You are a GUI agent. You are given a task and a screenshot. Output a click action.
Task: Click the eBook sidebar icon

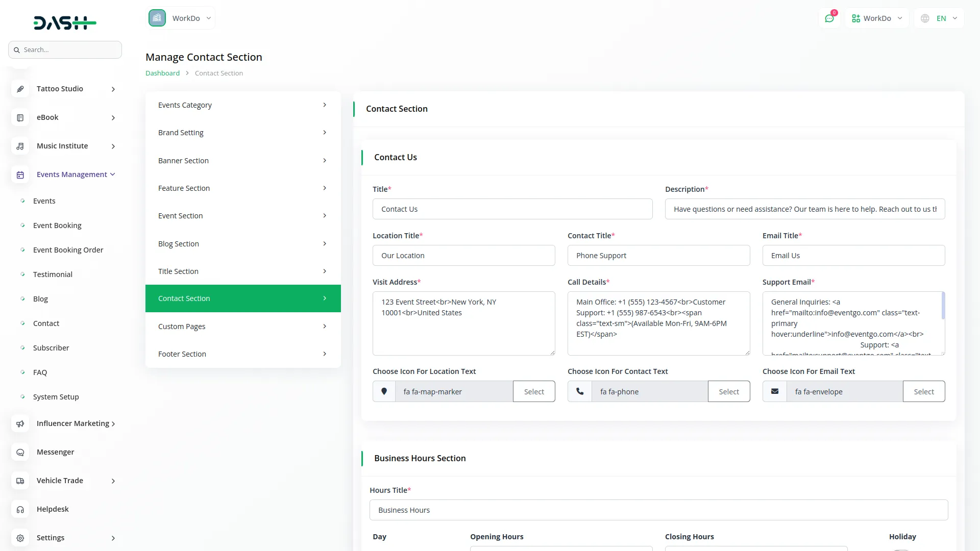click(x=20, y=117)
